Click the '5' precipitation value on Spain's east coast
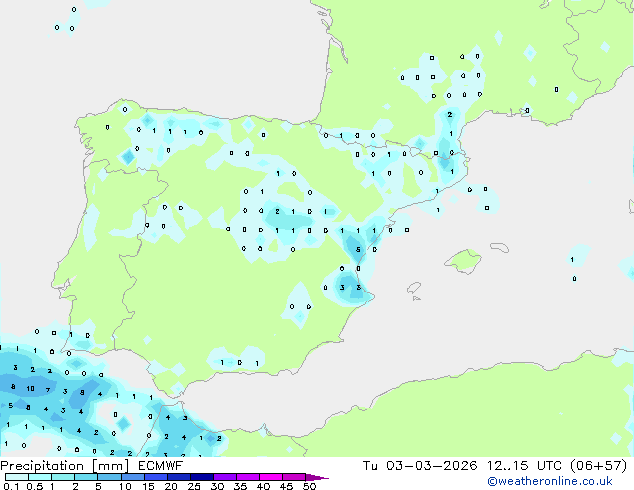The width and height of the screenshot is (634, 490). (x=358, y=249)
